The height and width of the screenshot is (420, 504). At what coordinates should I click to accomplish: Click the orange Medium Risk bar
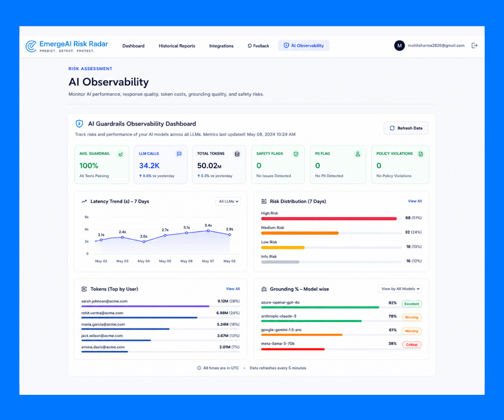[300, 233]
